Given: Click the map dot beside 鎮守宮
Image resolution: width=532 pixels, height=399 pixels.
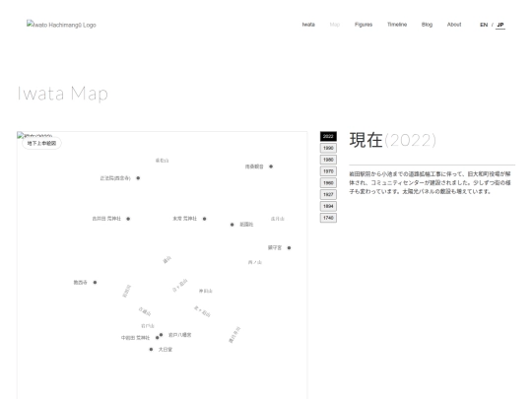Looking at the screenshot, I should point(289,247).
